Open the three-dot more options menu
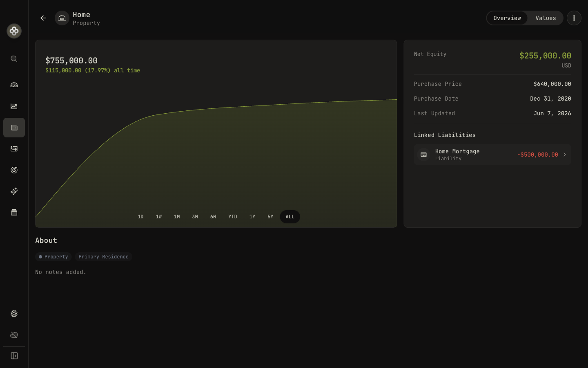The image size is (588, 368). pyautogui.click(x=574, y=18)
